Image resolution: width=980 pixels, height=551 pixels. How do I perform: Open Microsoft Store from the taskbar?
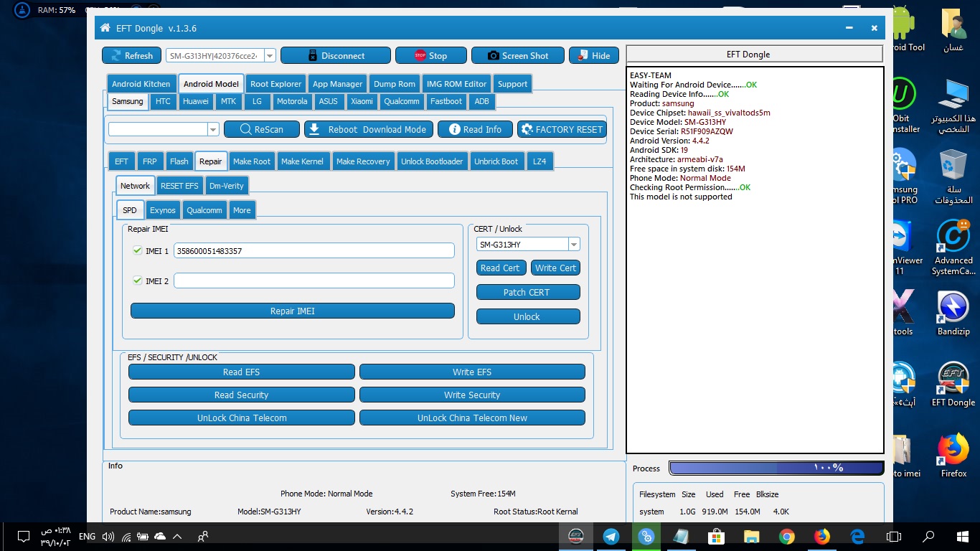tap(716, 537)
